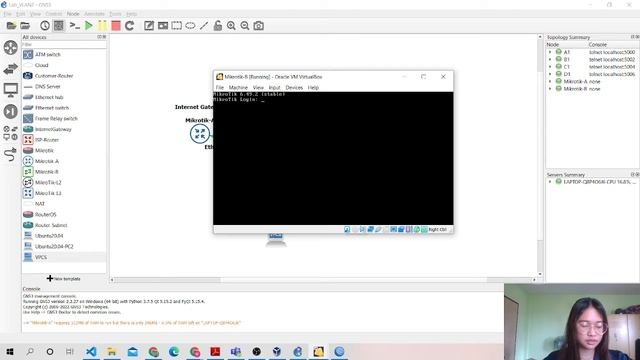Open VirtualBox File menu
The width and height of the screenshot is (640, 360).
point(220,87)
